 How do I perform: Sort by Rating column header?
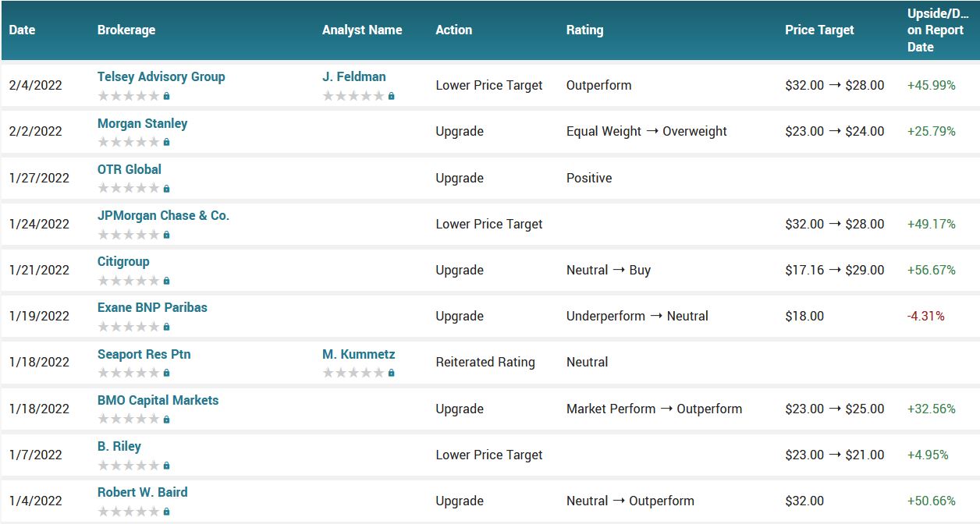point(584,30)
